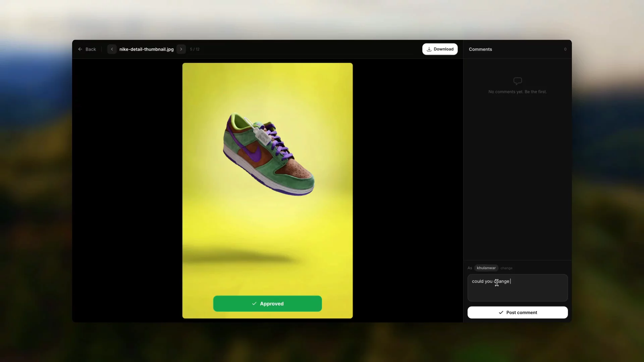Click the change commenter name link
Viewport: 644px width, 362px height.
tap(506, 268)
